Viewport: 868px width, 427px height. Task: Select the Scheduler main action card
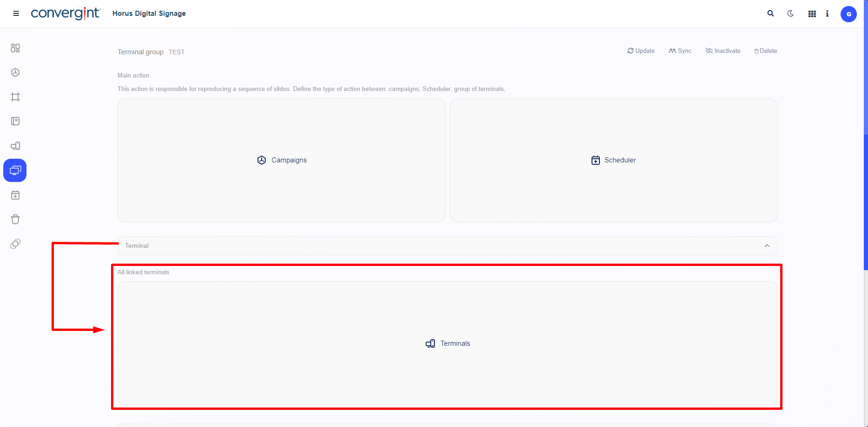[x=613, y=160]
